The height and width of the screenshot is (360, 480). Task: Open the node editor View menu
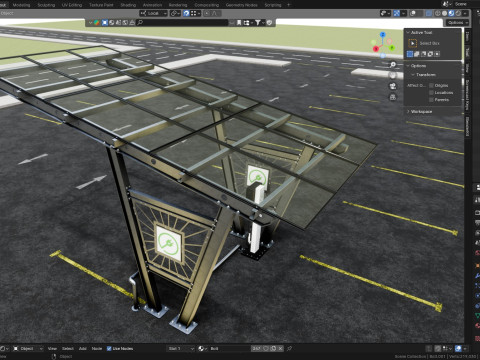click(52, 349)
